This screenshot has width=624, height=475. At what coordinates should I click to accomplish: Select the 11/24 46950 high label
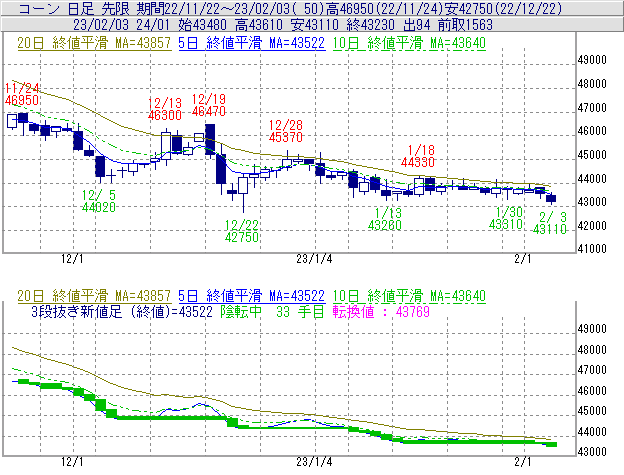click(x=22, y=94)
